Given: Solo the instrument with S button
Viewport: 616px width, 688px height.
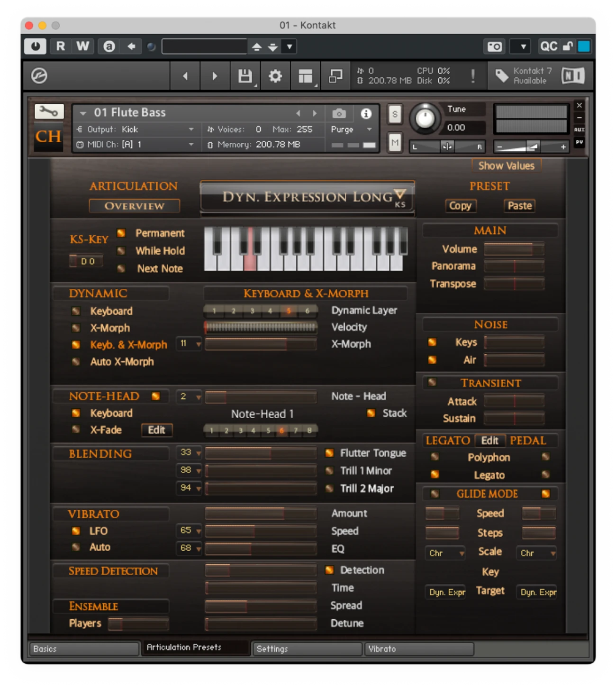Looking at the screenshot, I should 395,114.
